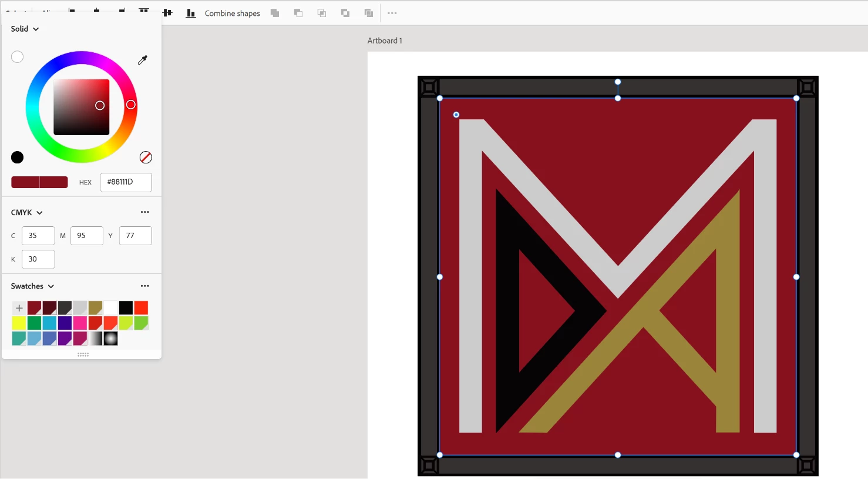Click the right-middle selection handle of the red square
Viewport: 868px width, 479px height.
tap(796, 277)
